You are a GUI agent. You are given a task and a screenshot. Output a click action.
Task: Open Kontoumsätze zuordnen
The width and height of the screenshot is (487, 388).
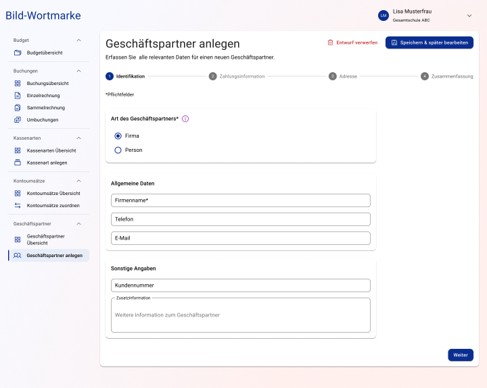(53, 206)
